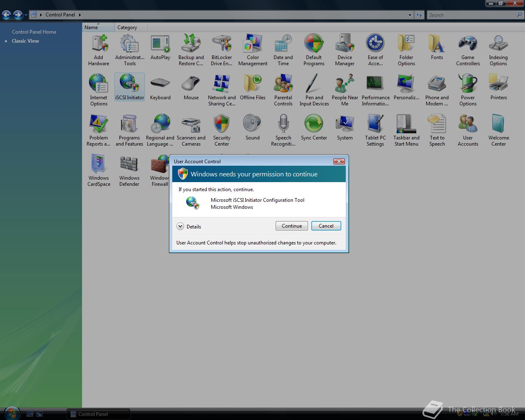Expand Details in the UAC dialog
Screen dimensions: 525x420
click(189, 226)
